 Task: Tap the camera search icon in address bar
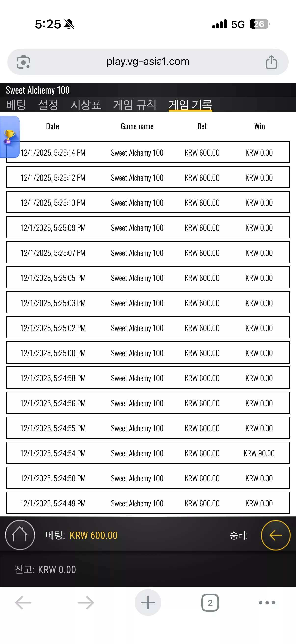coord(23,62)
